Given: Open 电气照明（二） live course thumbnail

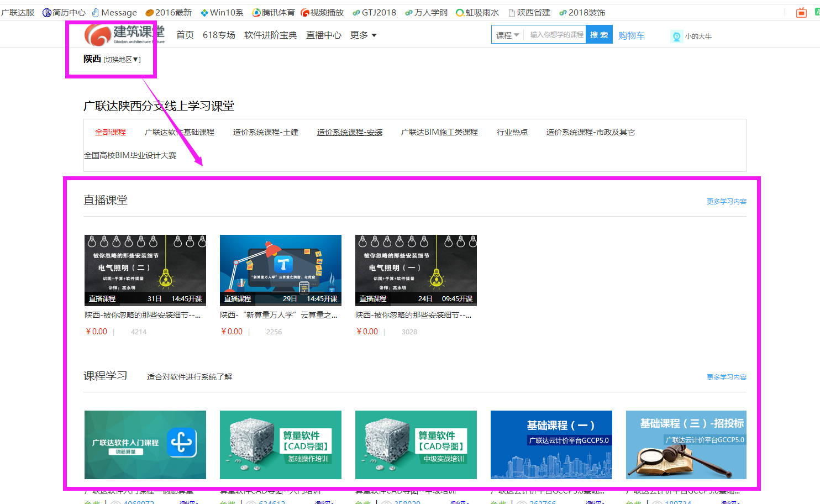Looking at the screenshot, I should 145,270.
